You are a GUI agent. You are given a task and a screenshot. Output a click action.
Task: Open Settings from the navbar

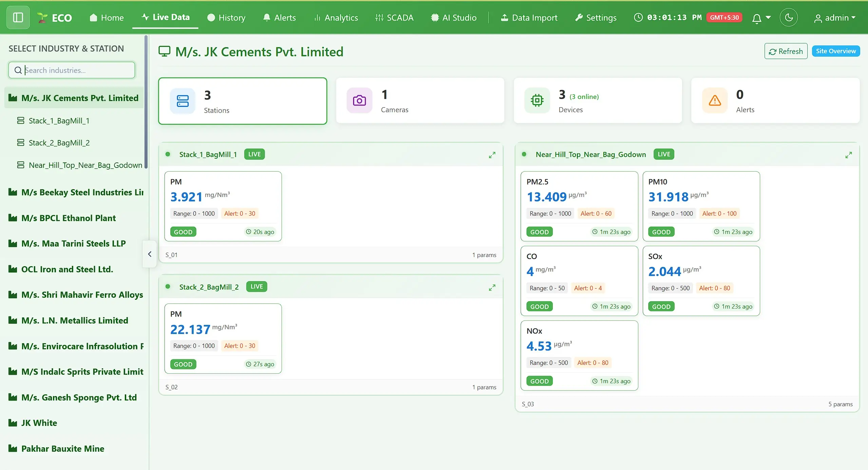click(x=596, y=18)
